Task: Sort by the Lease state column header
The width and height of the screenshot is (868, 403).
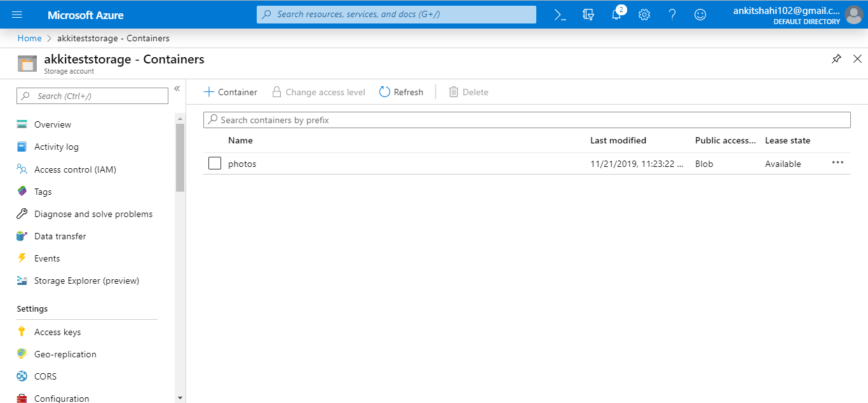Action: [788, 140]
